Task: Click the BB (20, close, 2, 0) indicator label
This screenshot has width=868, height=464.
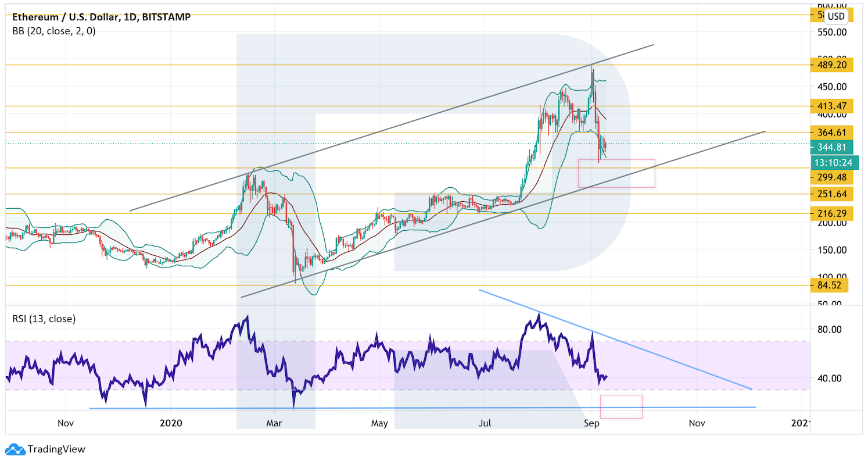Action: click(54, 31)
